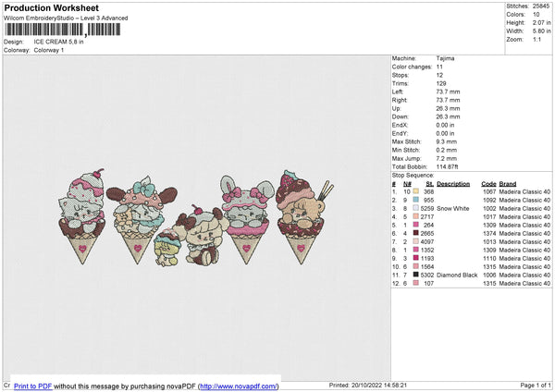The height and width of the screenshot is (392, 555).
Task: Click the small sitting character with yellow hair
Action: point(166,248)
